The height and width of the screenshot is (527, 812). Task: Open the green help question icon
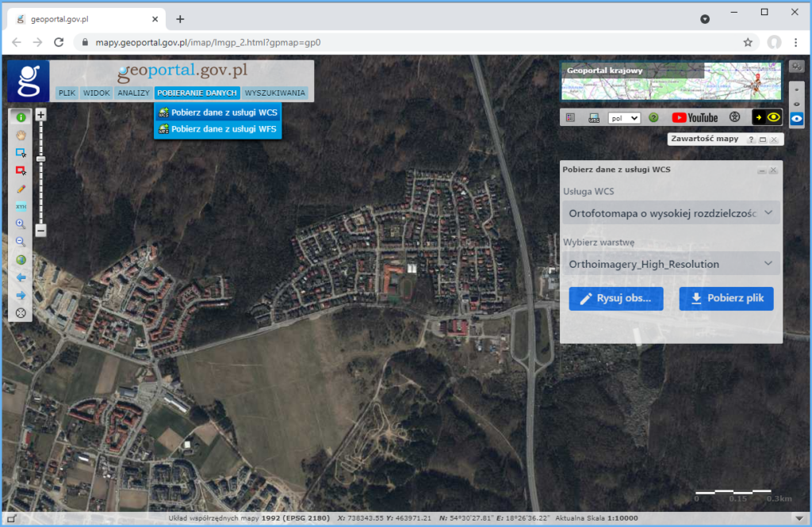653,118
